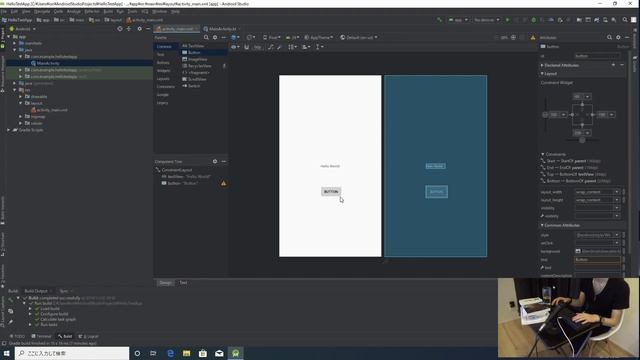
Task: Click the yellow warning icon above the canvas
Action: point(533,38)
